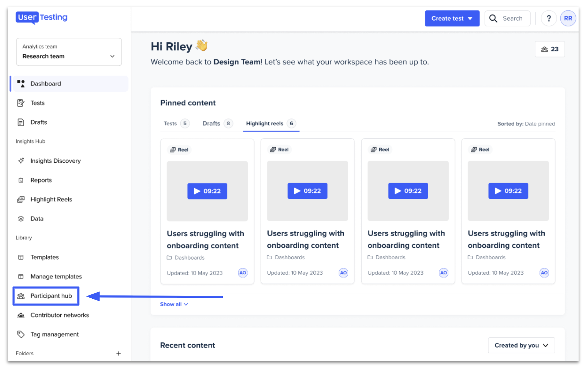Open the RR profile avatar menu
The width and height of the screenshot is (588, 370).
pyautogui.click(x=568, y=19)
